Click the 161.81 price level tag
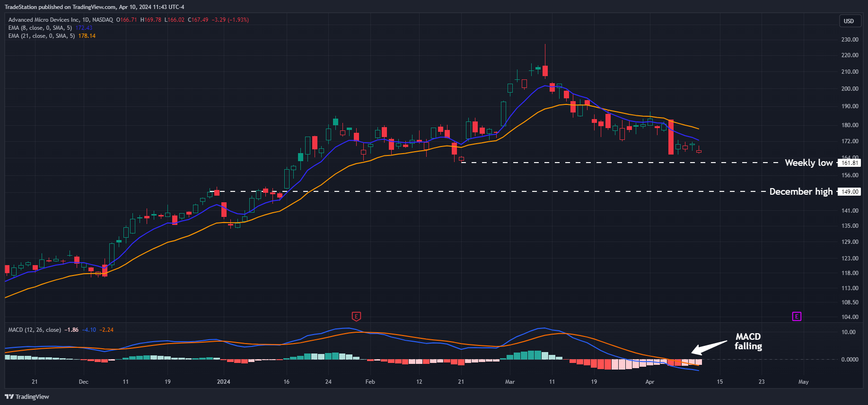 pyautogui.click(x=850, y=163)
